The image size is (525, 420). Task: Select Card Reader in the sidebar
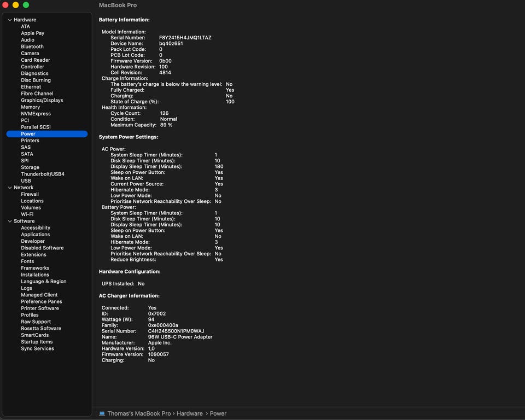36,60
